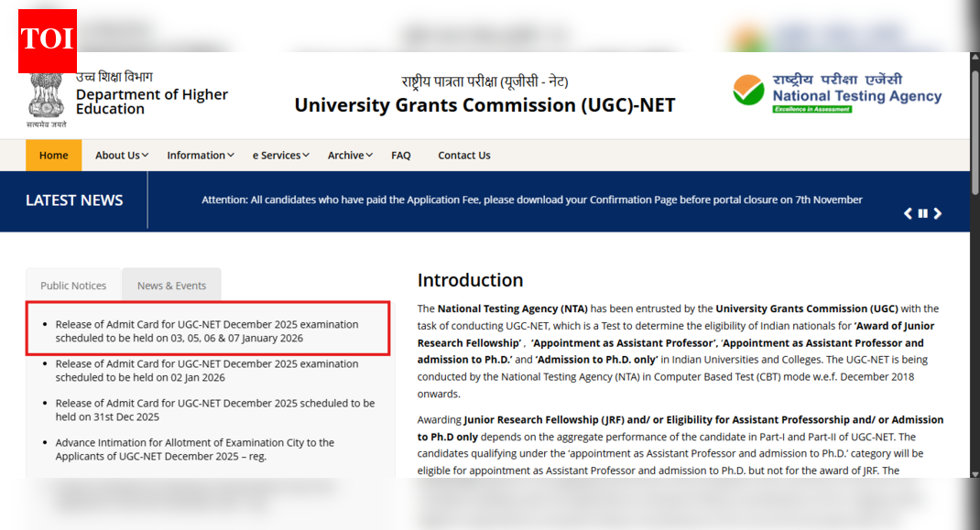Click the National Testing Agency logo
Screen dimensions: 980x530
[x=837, y=93]
